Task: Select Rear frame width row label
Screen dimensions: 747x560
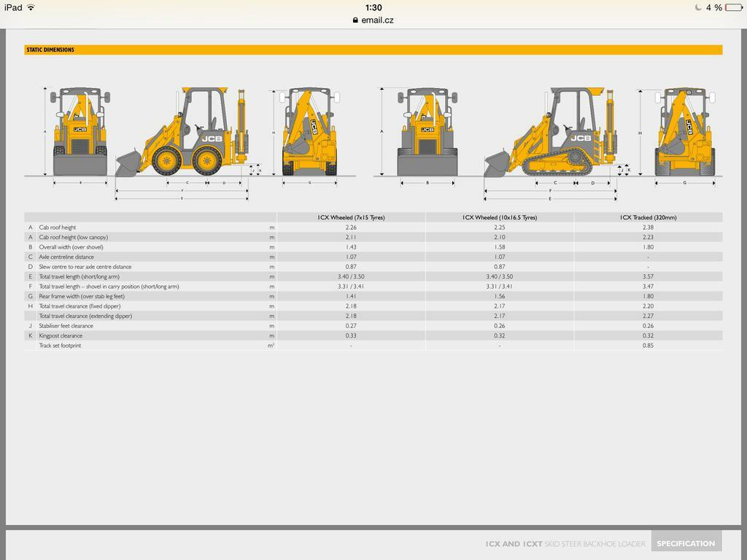Action: point(82,296)
